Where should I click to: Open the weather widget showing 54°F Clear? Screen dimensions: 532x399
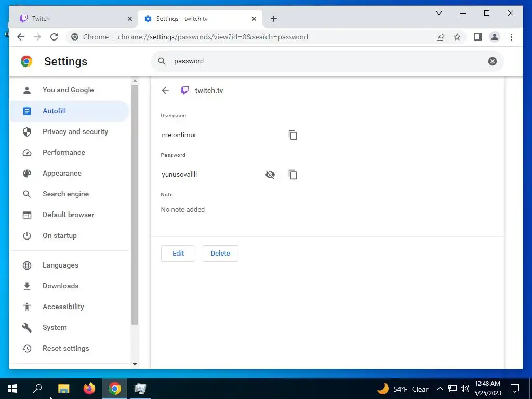(403, 389)
